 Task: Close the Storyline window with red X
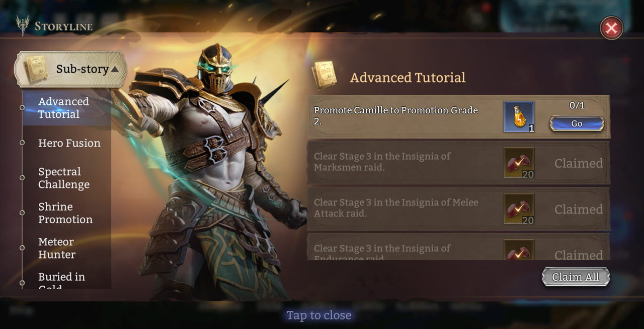coord(611,28)
